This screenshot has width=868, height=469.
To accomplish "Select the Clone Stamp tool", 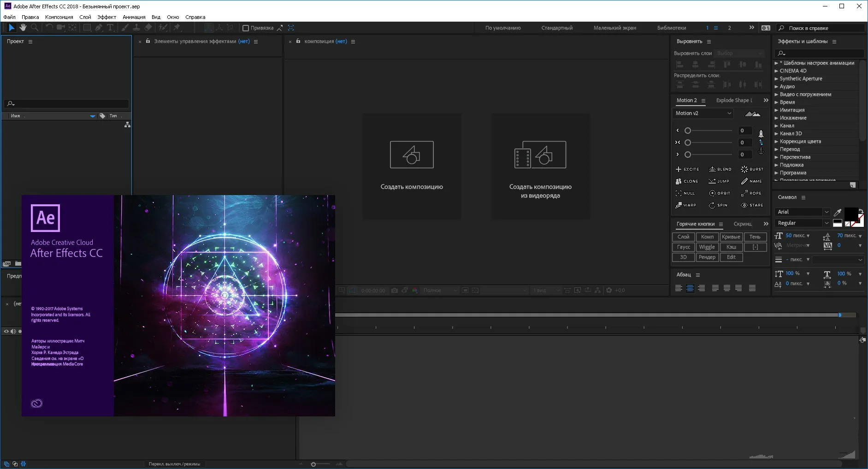I will [x=137, y=28].
